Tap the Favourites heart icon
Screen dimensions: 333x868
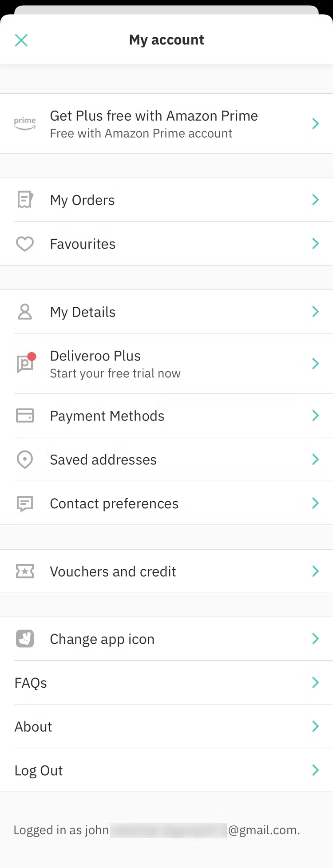pos(25,244)
